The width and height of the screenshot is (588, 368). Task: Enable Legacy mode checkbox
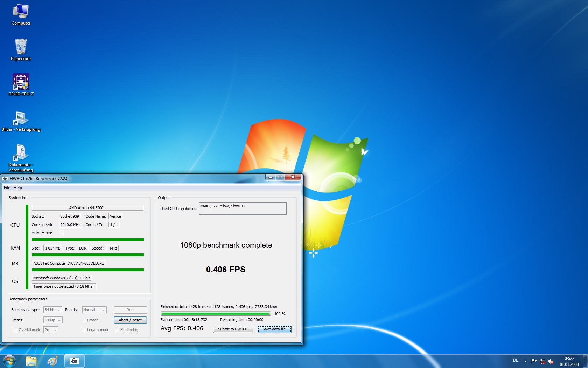coord(84,330)
